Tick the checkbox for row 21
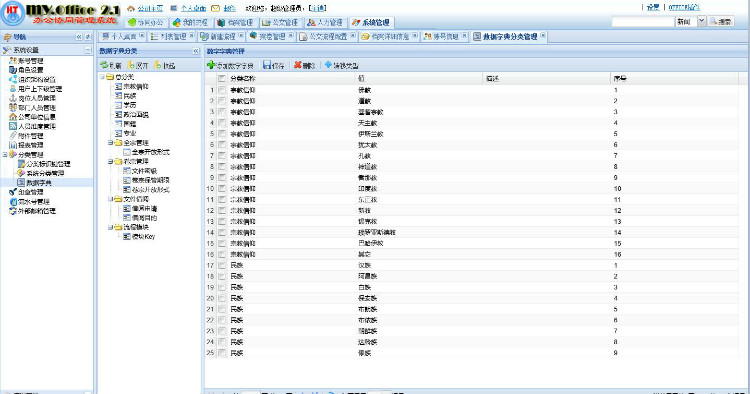 (221, 309)
